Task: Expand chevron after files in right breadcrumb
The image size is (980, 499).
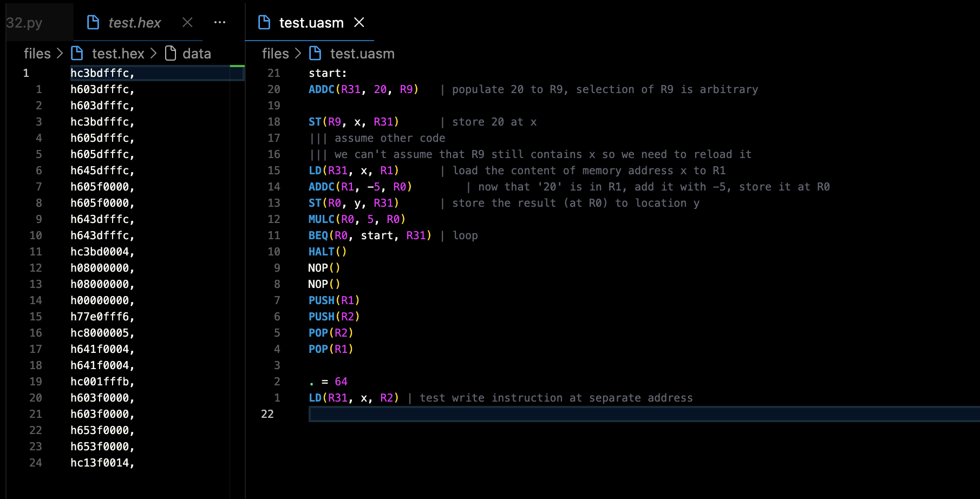Action: click(298, 53)
